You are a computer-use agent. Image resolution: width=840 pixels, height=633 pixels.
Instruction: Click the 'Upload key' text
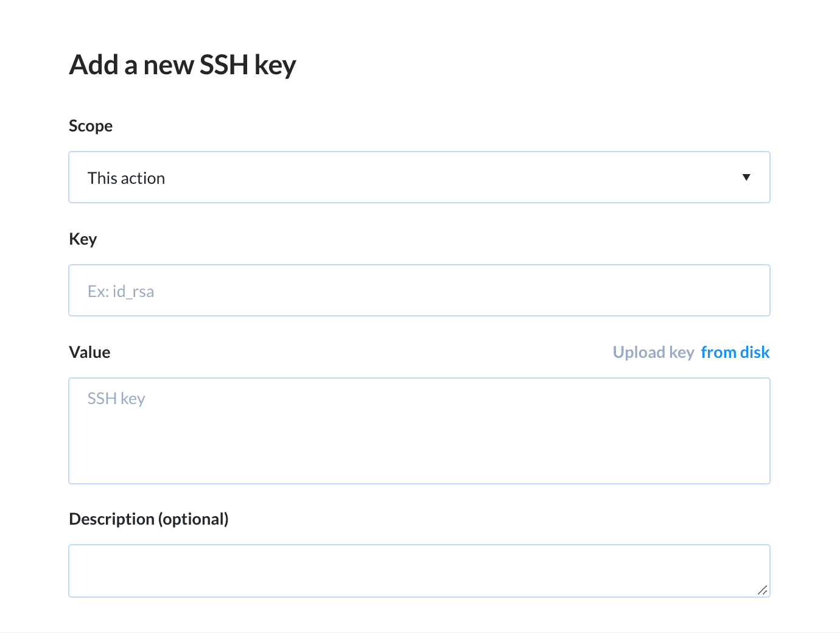click(653, 352)
